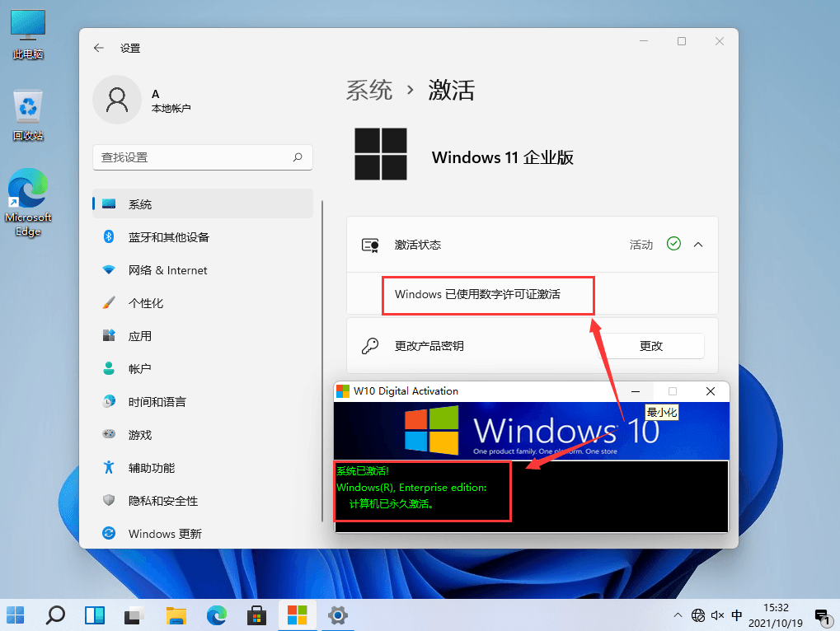The width and height of the screenshot is (840, 631).
Task: Click the settings sidebar scrollbar
Action: [x=322, y=362]
